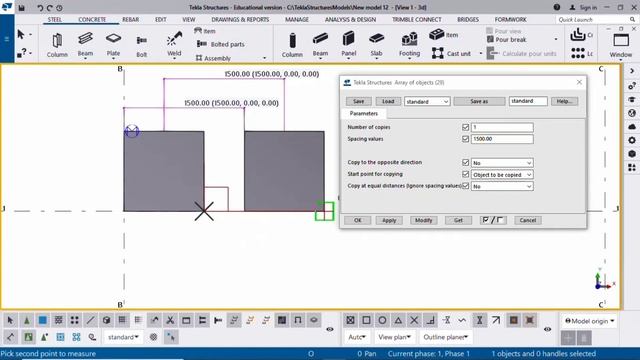Image resolution: width=640 pixels, height=360 pixels.
Task: Click the Quick Launch search box
Action: pyautogui.click(x=596, y=20)
